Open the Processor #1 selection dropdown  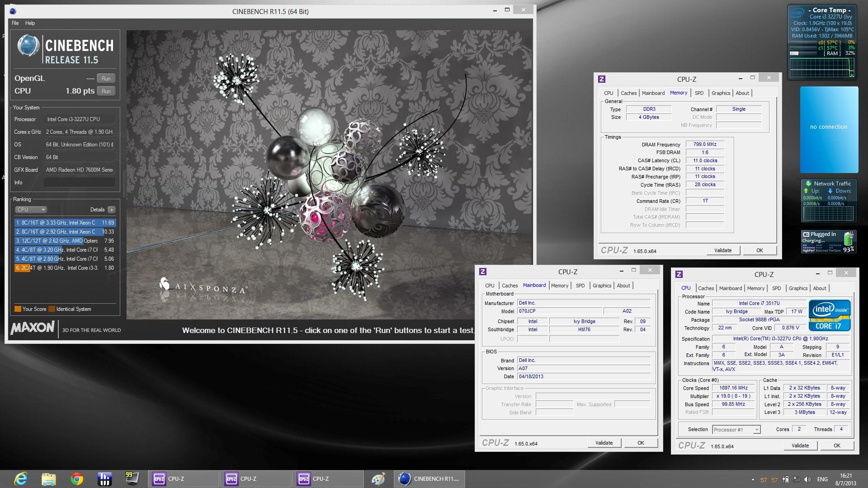pos(736,430)
